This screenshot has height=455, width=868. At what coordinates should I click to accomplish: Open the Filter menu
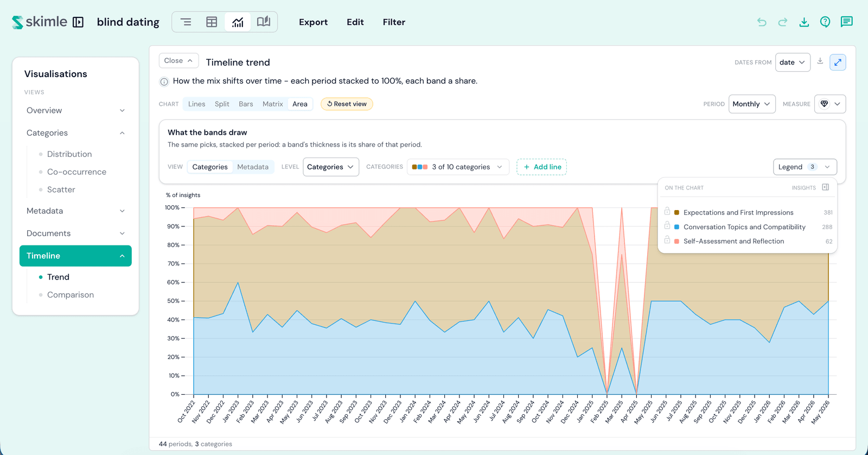[394, 22]
